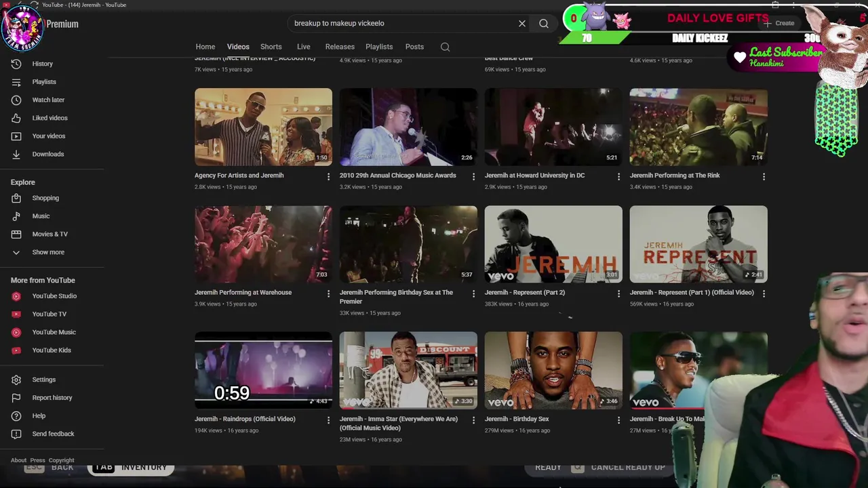Play the Represent (Part 1) thumbnail
Image resolution: width=868 pixels, height=488 pixels.
(x=698, y=244)
